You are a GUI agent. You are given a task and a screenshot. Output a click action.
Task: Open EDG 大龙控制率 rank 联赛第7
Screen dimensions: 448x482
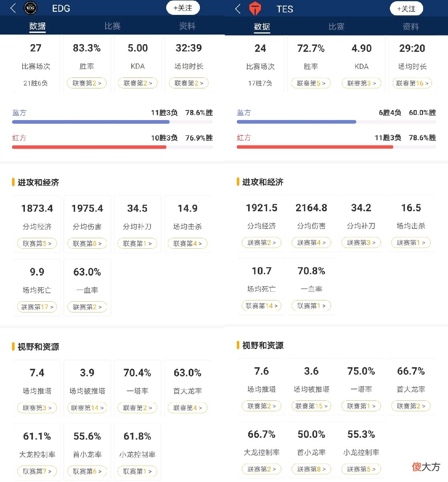coord(37,471)
